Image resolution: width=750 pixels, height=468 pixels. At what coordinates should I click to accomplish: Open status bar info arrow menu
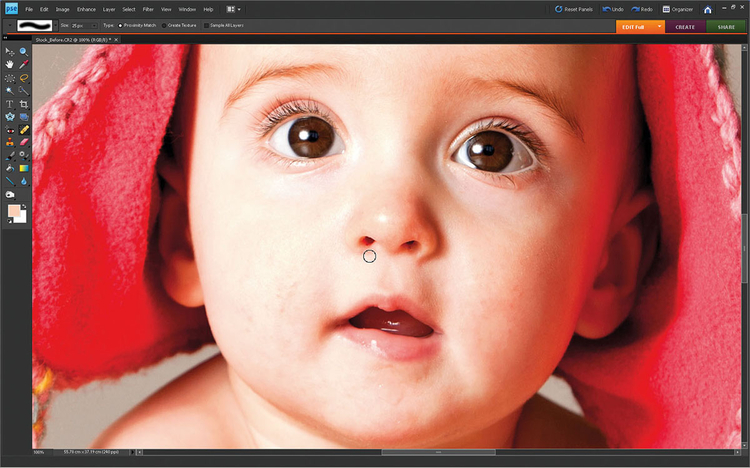(132, 452)
